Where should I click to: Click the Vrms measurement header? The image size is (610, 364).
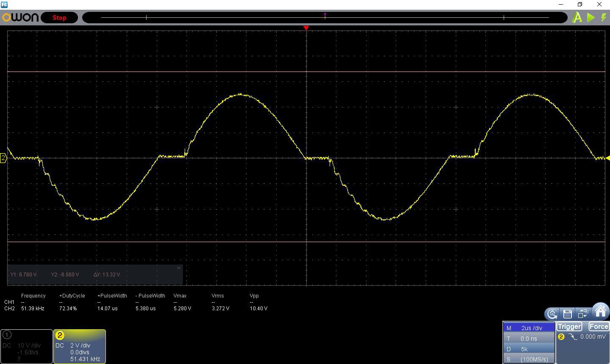218,296
